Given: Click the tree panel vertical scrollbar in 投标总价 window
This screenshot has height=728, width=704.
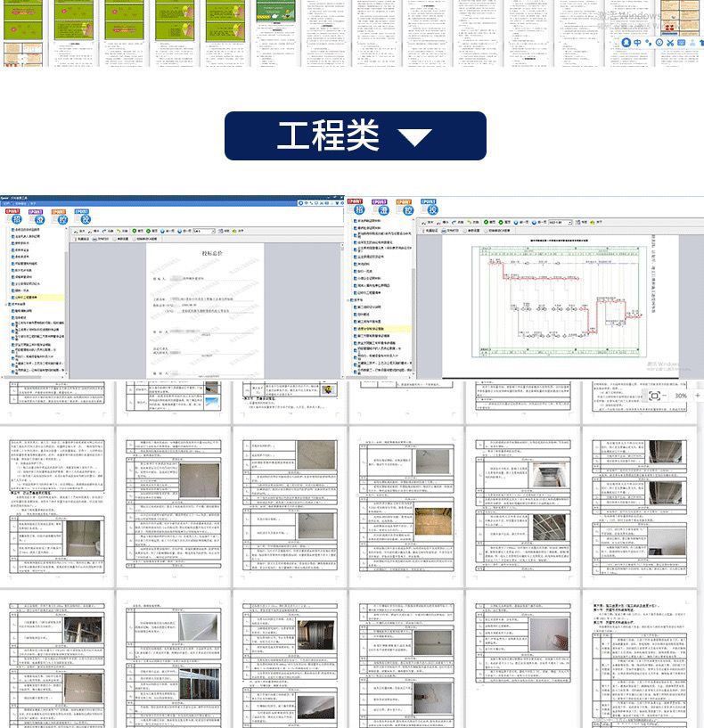Looking at the screenshot, I should [x=67, y=302].
